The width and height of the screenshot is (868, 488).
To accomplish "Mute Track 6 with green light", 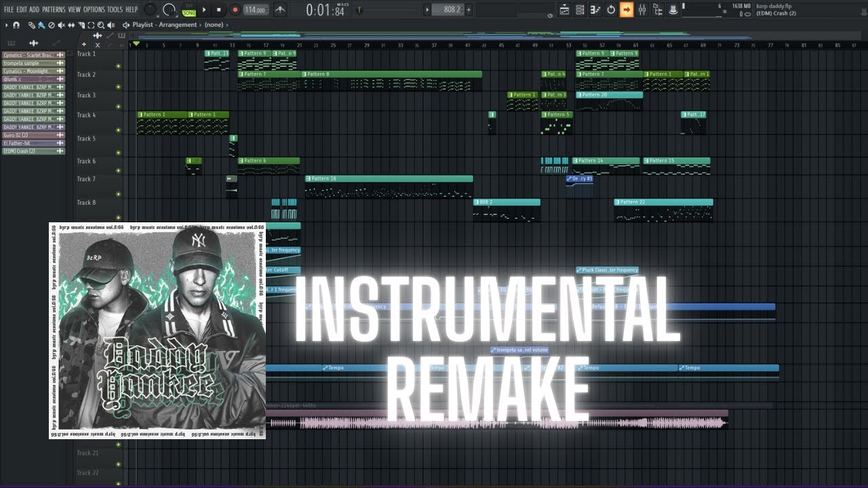I will pos(119,171).
